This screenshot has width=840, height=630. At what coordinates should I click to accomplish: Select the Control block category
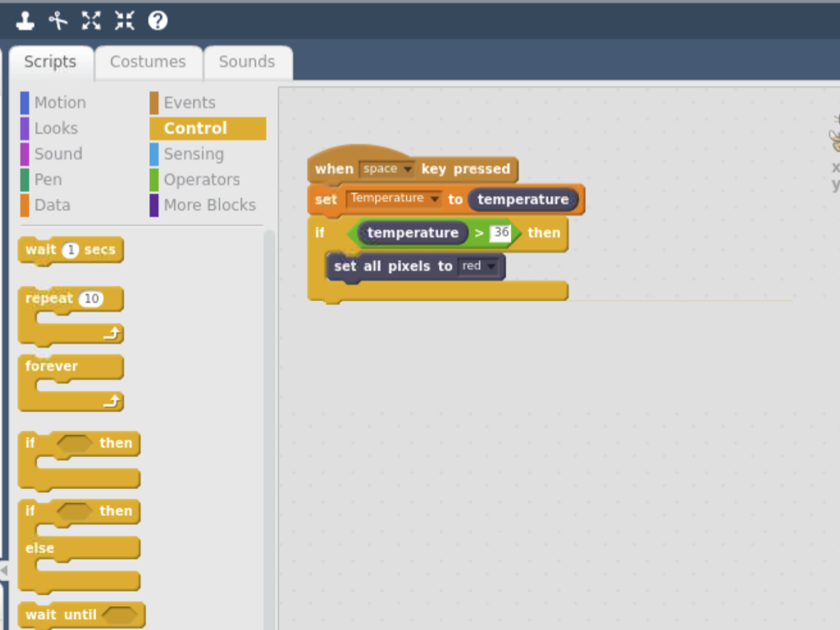208,129
